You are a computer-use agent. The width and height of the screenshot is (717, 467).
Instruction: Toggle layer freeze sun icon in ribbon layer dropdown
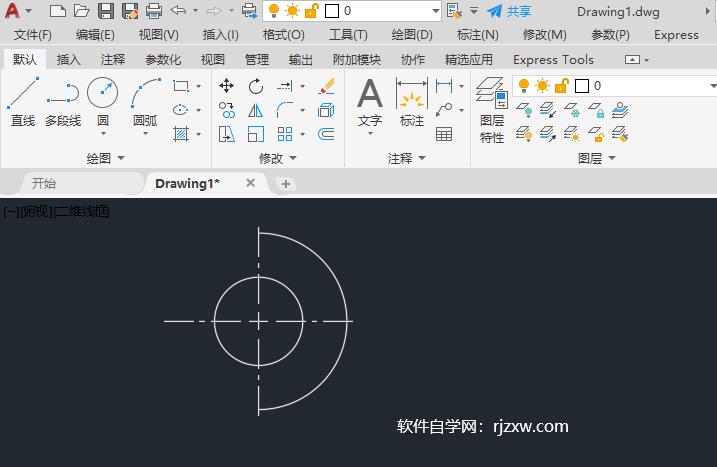(x=542, y=86)
